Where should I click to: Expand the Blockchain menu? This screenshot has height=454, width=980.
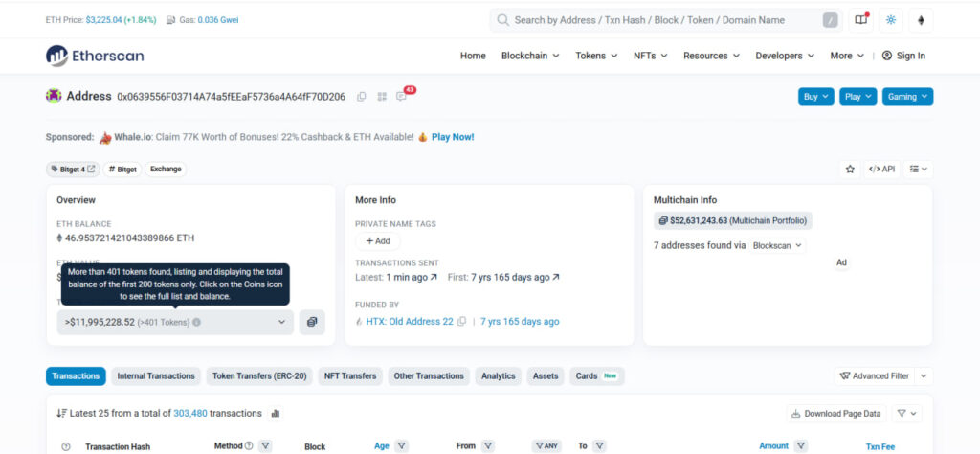pyautogui.click(x=530, y=56)
